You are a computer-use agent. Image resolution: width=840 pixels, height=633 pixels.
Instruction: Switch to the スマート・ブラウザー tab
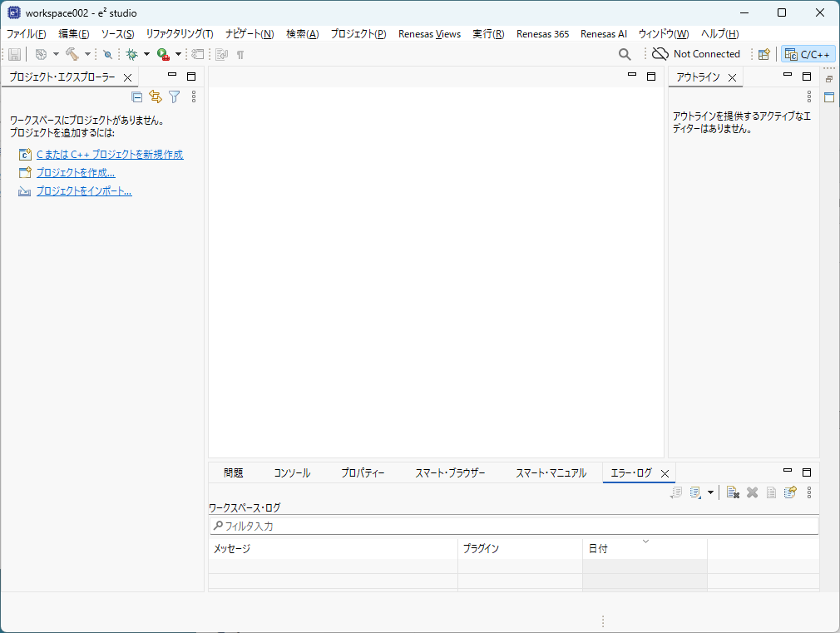(450, 472)
